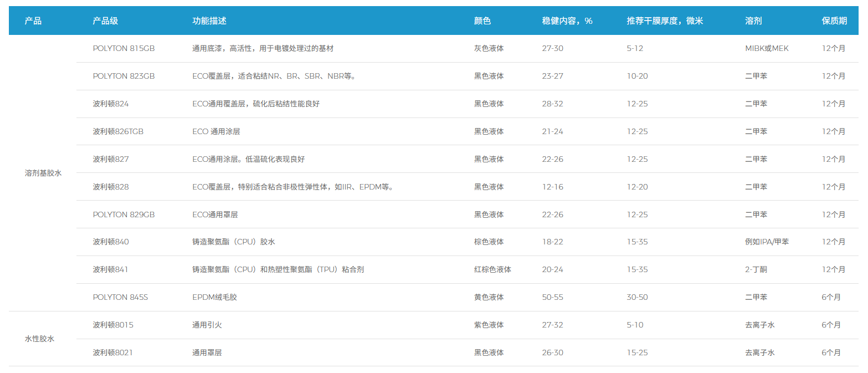
Task: Click the POLYTON 829GB product name
Action: tap(124, 214)
